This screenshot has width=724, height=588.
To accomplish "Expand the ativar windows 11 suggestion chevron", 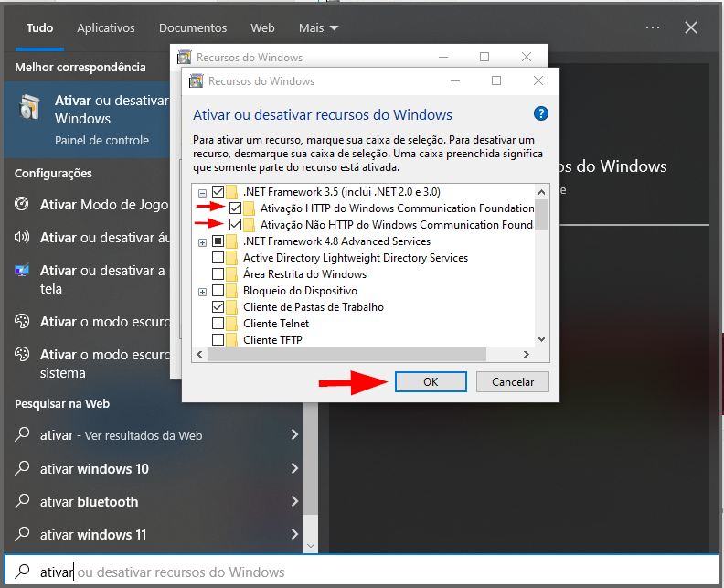I will pos(294,534).
